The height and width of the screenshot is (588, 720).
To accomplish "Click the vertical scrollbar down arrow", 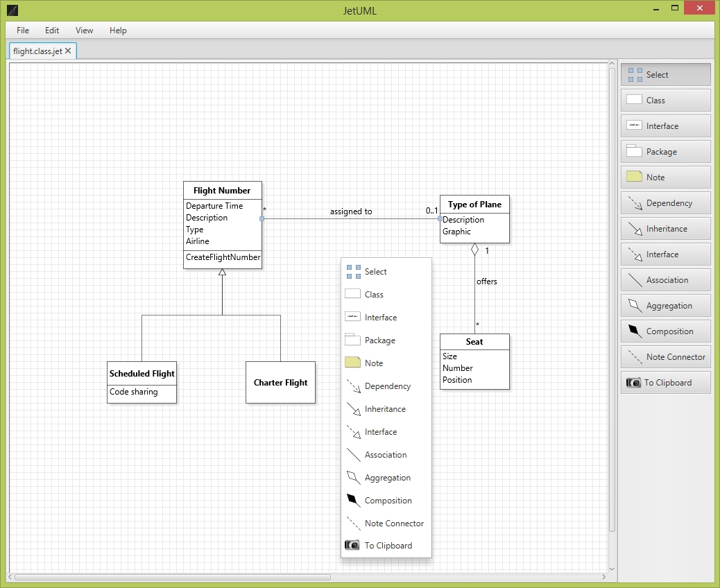I will point(612,569).
